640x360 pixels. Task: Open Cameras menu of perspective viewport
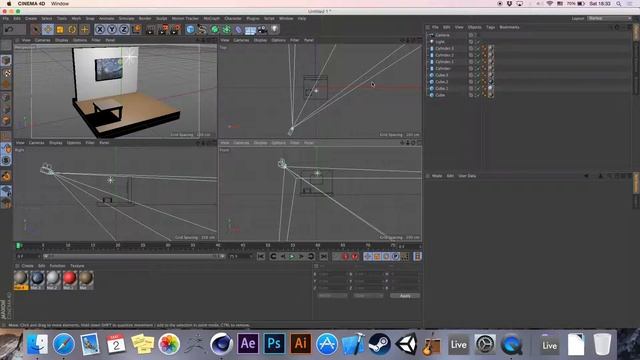coord(42,40)
